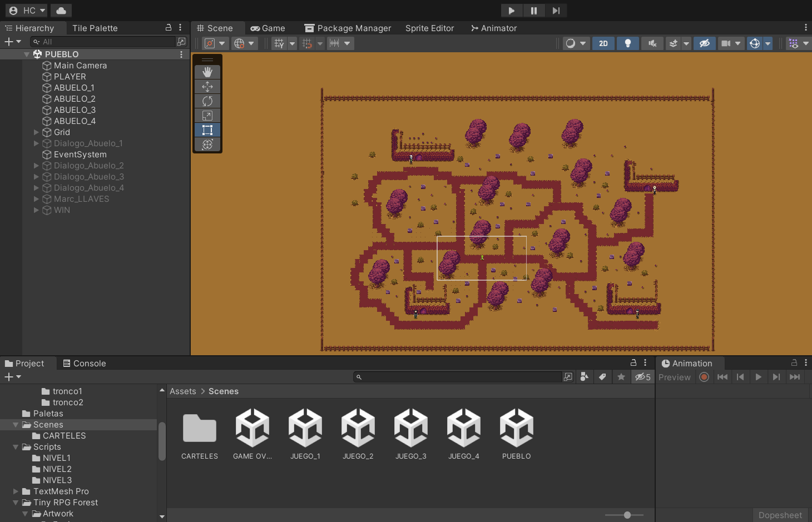Select the Rotate tool
The height and width of the screenshot is (522, 812).
tap(207, 101)
